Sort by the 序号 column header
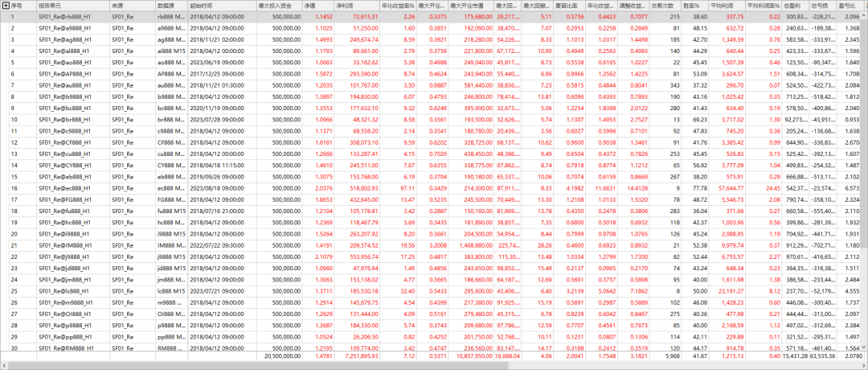This screenshot has width=868, height=370. pos(18,5)
